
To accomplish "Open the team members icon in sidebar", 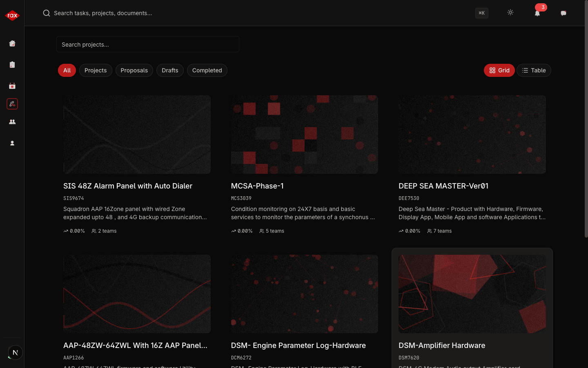I will (x=12, y=122).
